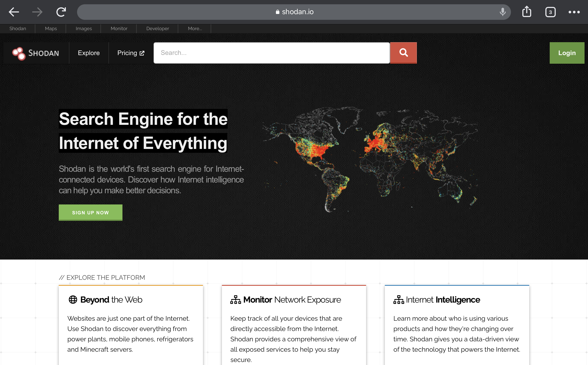Click the padlock icon beside shodan.io

point(278,12)
